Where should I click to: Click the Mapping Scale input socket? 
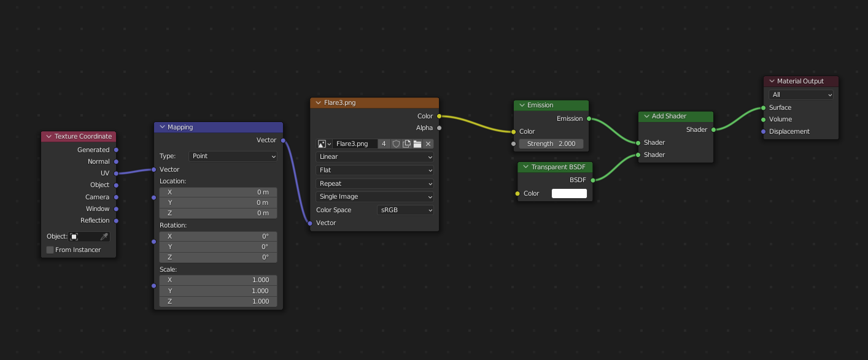[154, 286]
